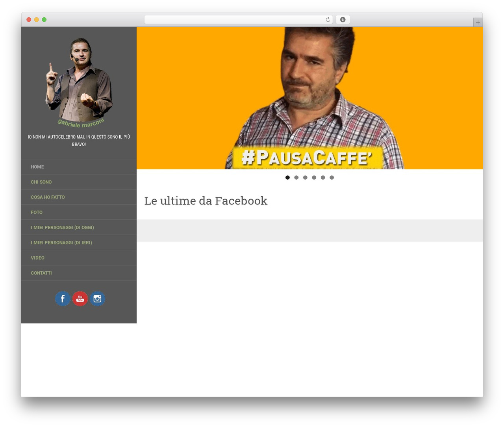Select the second slider dot
Image resolution: width=504 pixels, height=427 pixels.
[x=296, y=178]
